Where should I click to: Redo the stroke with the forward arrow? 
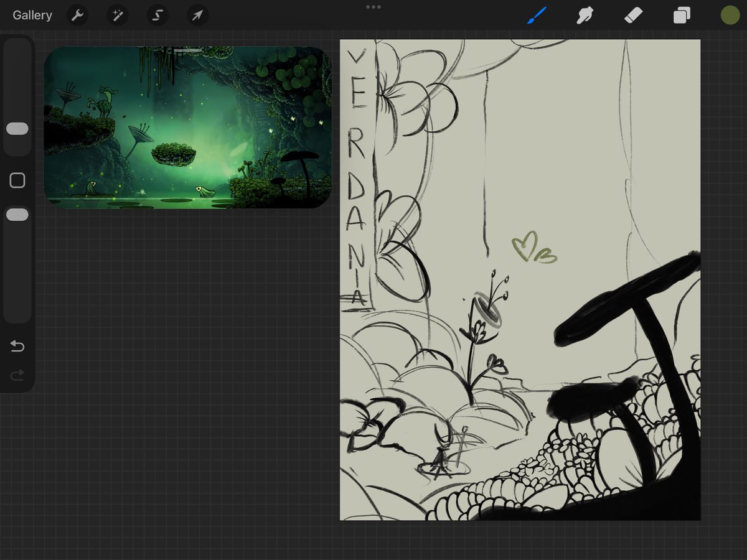(x=17, y=375)
